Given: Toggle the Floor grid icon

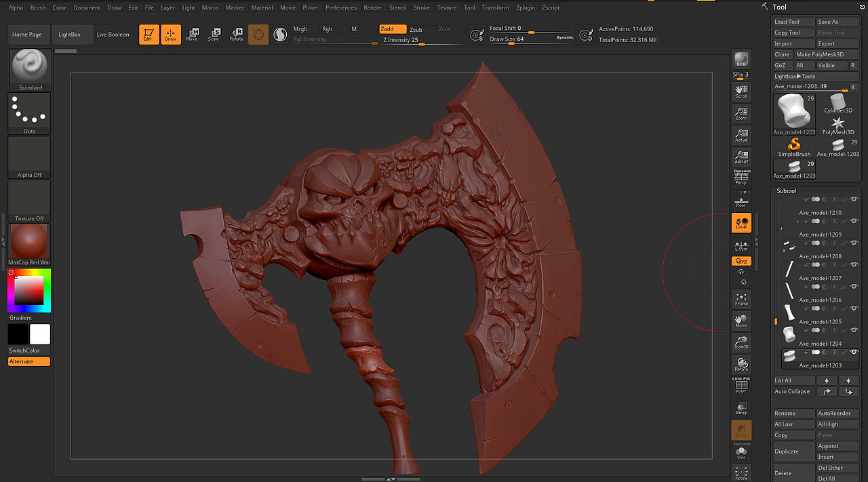Looking at the screenshot, I should point(741,201).
